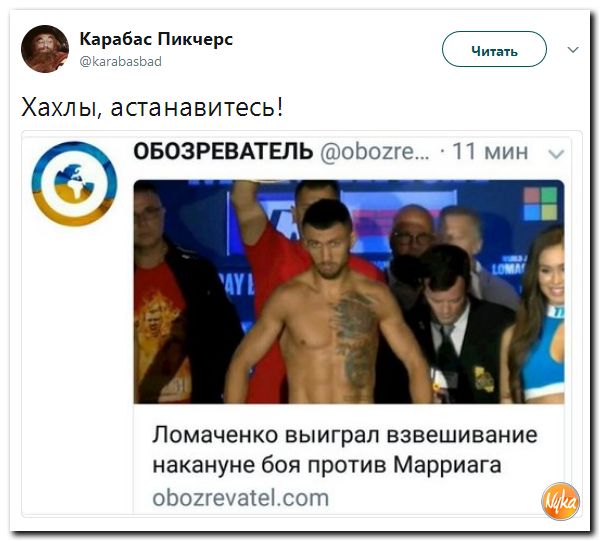Open the Карабас Пикчерс display name

pos(156,39)
